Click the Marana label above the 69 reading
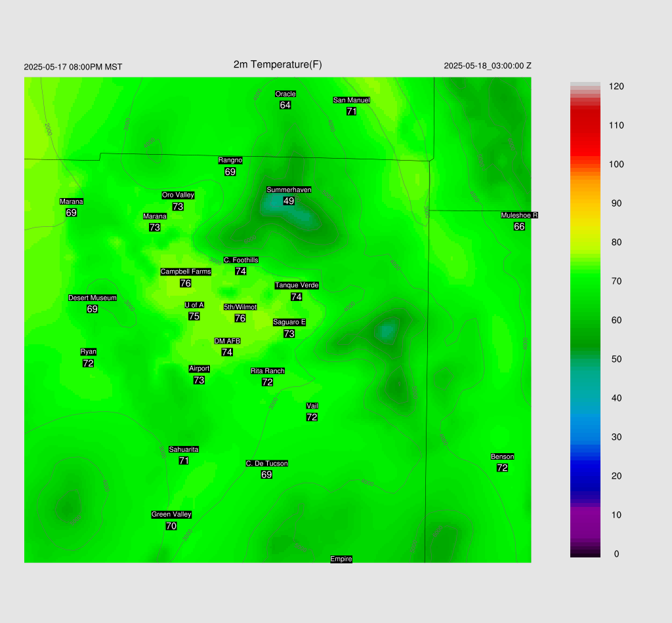 pos(71,202)
